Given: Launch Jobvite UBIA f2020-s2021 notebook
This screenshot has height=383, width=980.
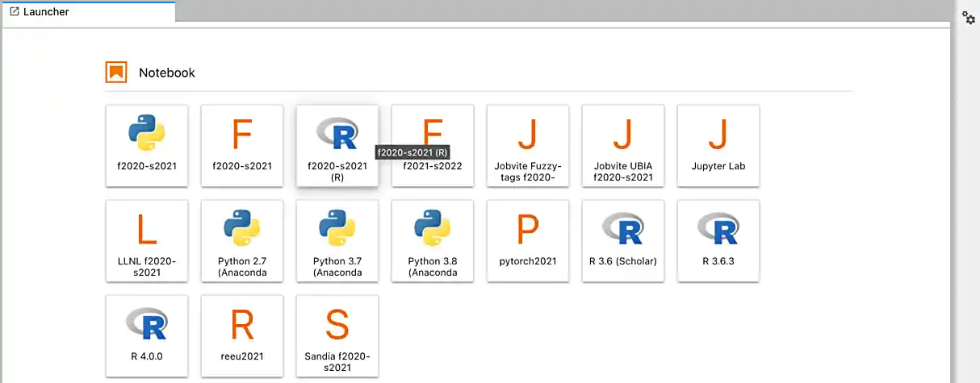Looking at the screenshot, I should [x=623, y=145].
